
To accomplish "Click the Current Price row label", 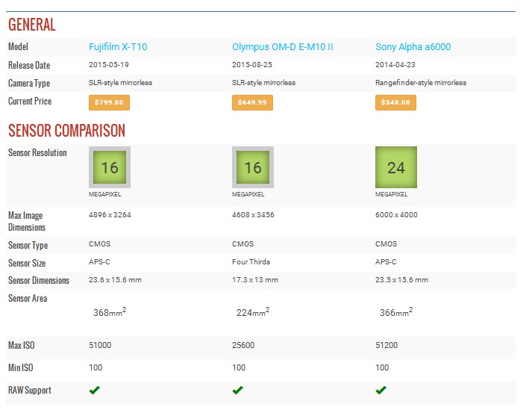I will click(30, 102).
